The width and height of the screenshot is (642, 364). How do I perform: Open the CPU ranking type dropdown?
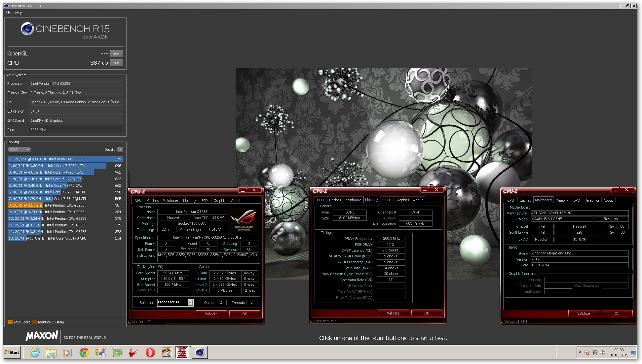coord(19,149)
